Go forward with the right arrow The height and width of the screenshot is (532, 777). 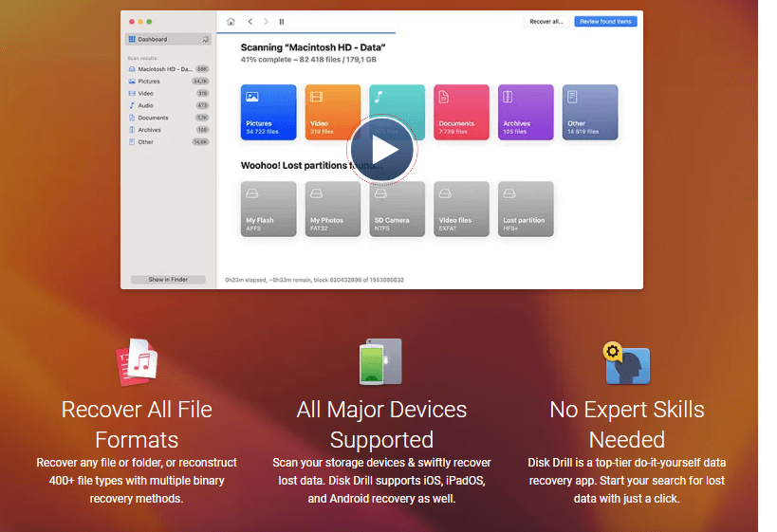tap(266, 21)
